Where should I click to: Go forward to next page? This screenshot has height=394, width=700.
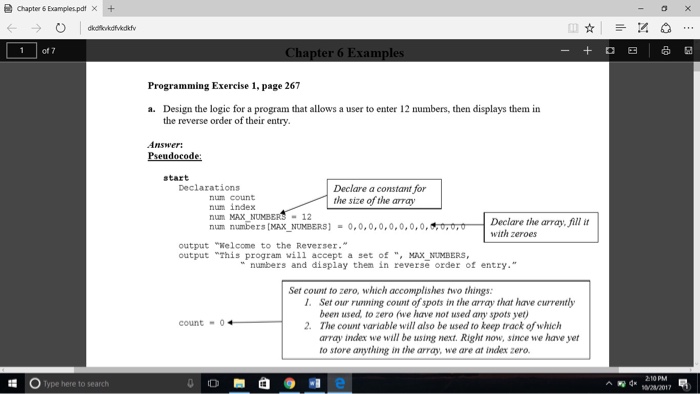36,28
